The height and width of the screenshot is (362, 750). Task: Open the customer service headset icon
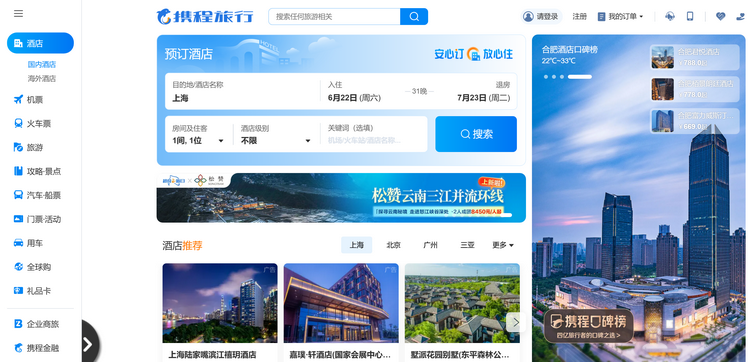click(670, 16)
